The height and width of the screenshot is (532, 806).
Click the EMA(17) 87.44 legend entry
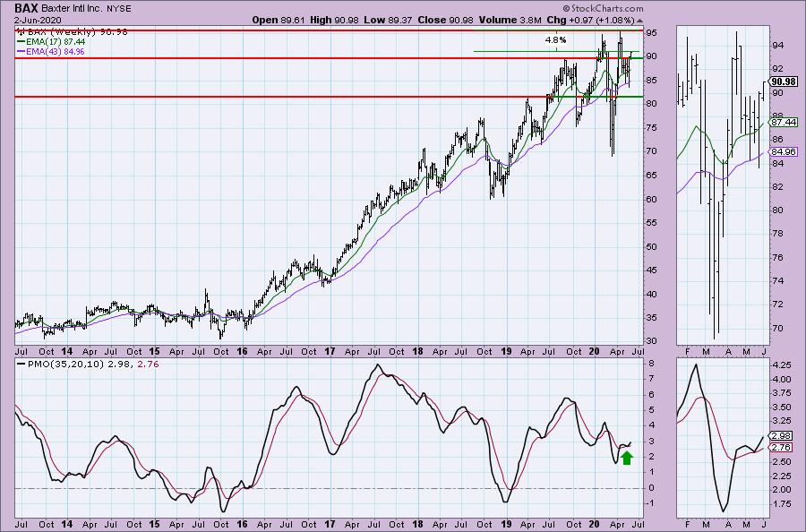[56, 41]
